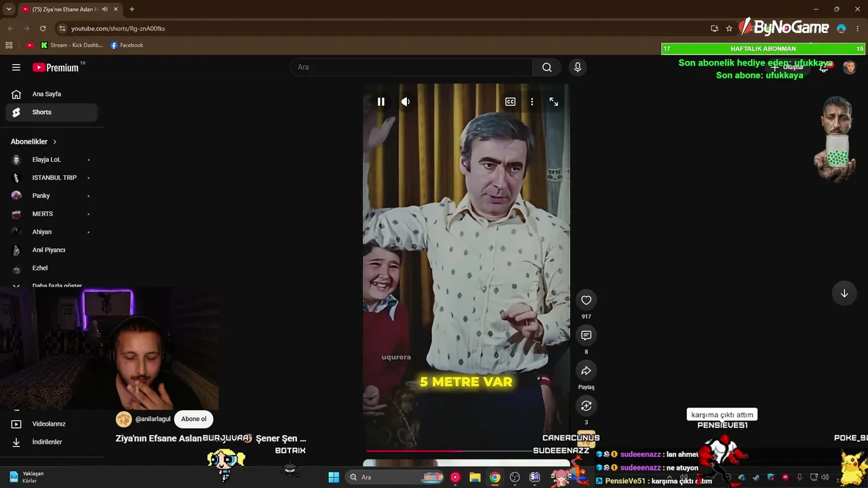Click the YouTube search magnifier button
The width and height of the screenshot is (868, 488).
pyautogui.click(x=547, y=67)
